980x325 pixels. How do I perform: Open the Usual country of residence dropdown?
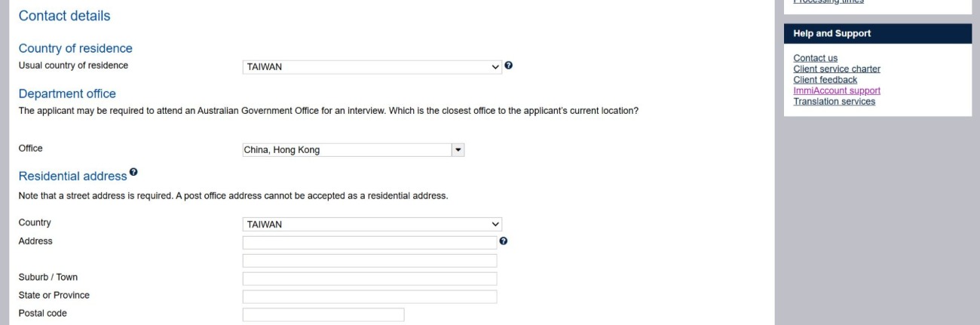[x=372, y=66]
